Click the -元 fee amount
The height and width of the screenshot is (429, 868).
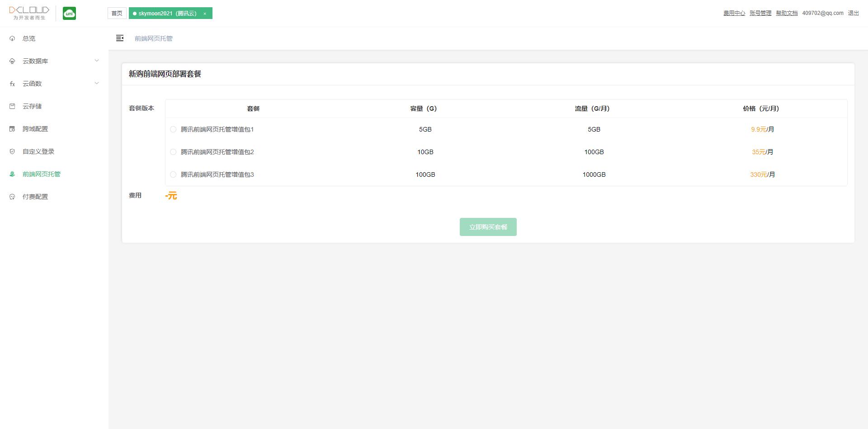[x=171, y=196]
